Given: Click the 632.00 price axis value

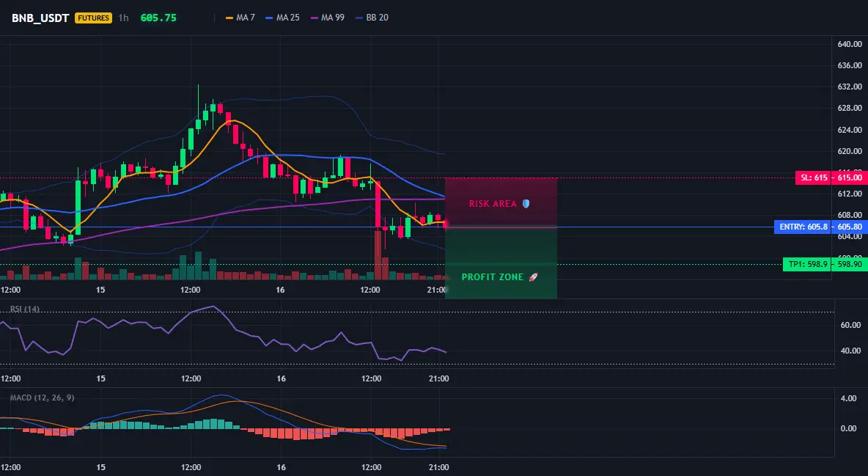Looking at the screenshot, I should pyautogui.click(x=850, y=87).
